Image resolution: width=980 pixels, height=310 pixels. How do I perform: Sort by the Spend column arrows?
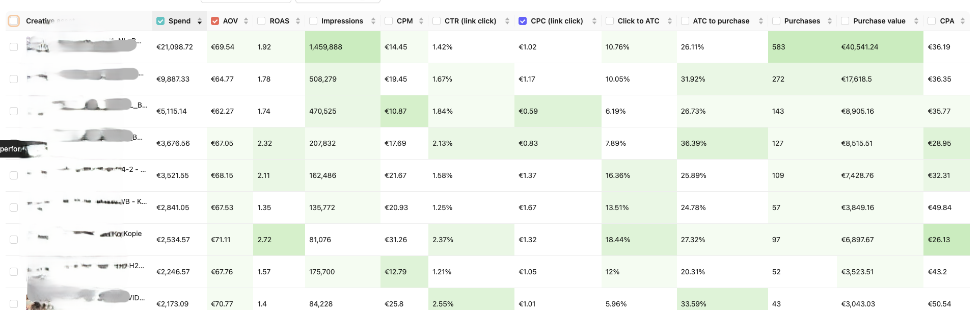200,21
